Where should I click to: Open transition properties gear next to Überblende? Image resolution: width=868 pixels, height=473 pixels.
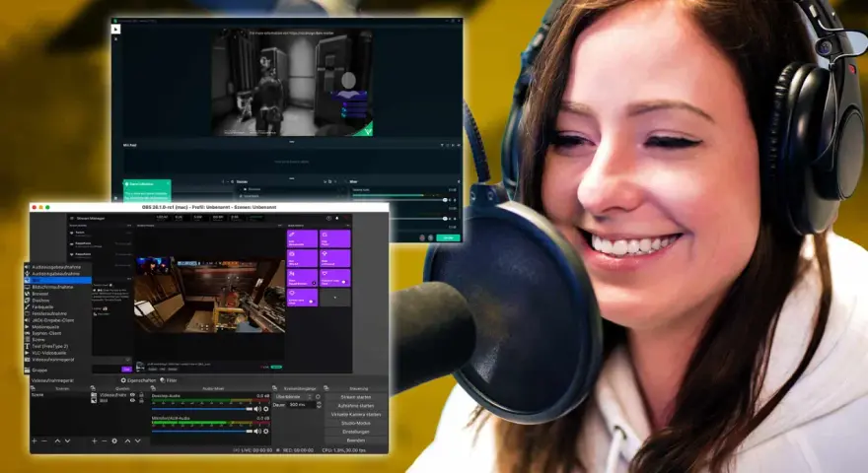coord(318,397)
